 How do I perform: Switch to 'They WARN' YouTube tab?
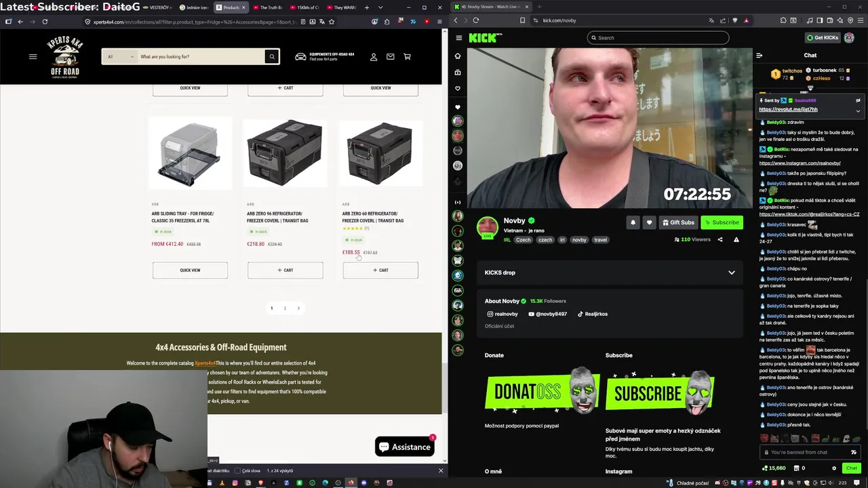[x=340, y=7]
